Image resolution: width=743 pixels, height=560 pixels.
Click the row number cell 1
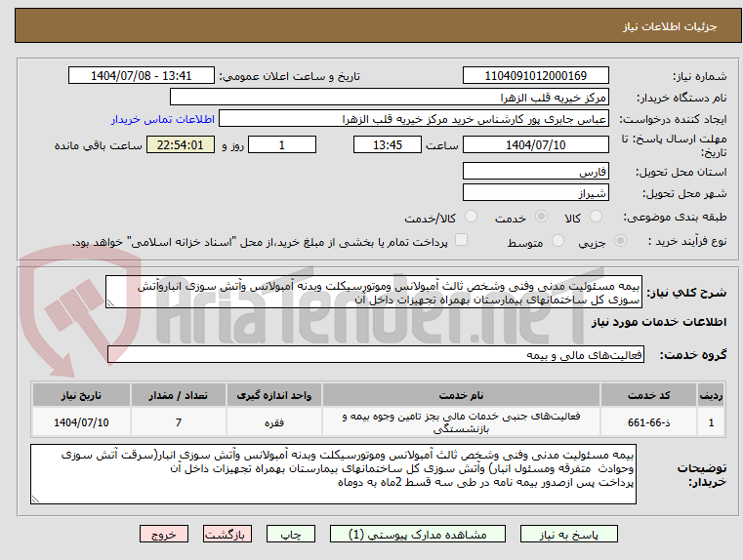pos(711,422)
